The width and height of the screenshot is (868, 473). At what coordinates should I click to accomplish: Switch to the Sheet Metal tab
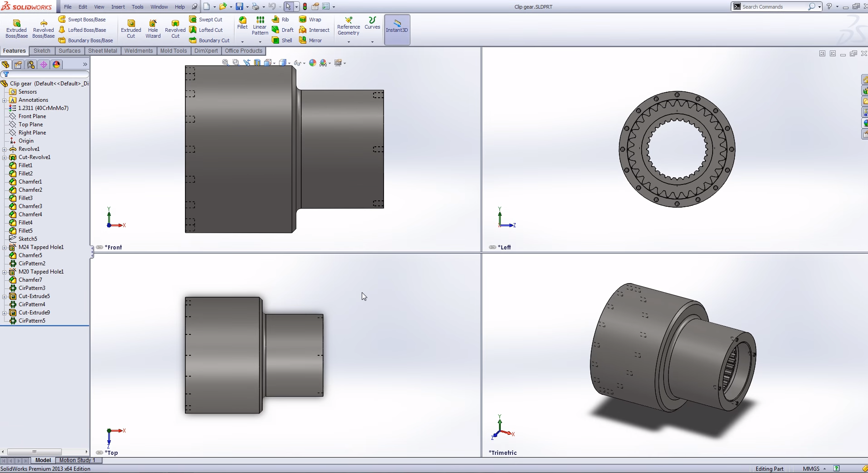click(102, 51)
